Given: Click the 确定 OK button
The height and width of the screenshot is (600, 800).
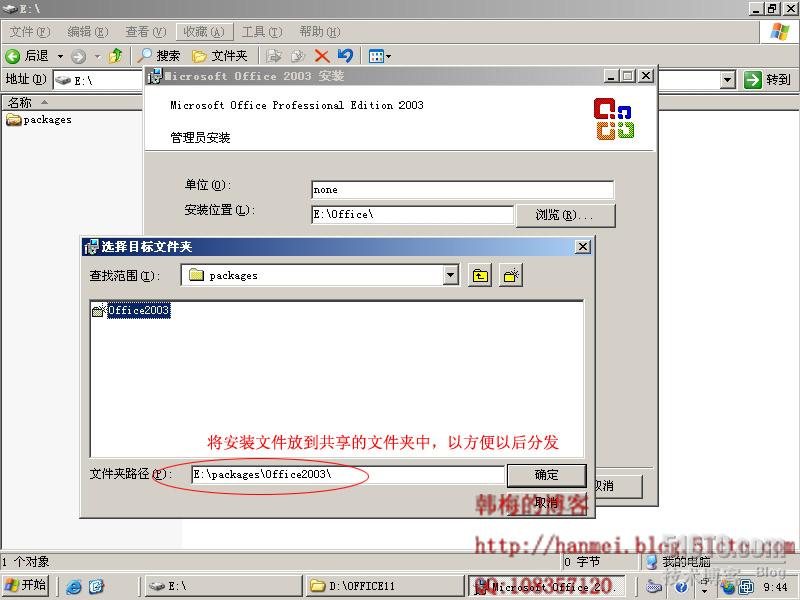Looking at the screenshot, I should [546, 475].
